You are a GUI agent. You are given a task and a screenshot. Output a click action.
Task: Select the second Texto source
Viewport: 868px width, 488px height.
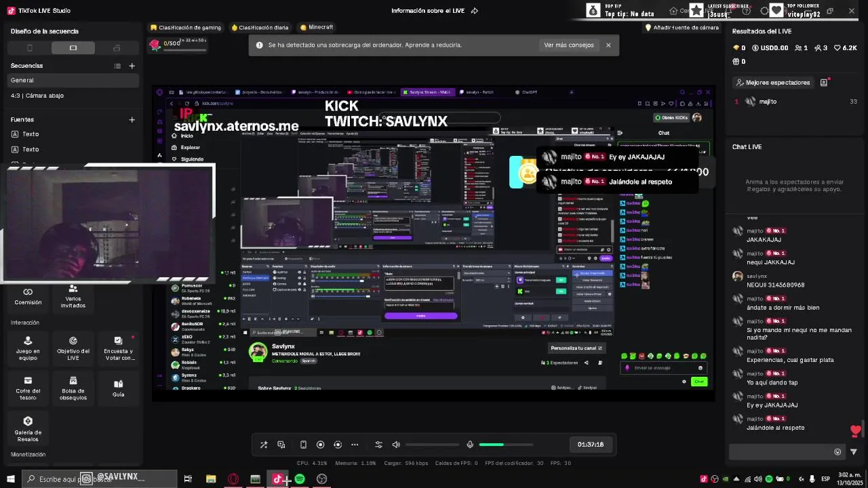coord(73,149)
